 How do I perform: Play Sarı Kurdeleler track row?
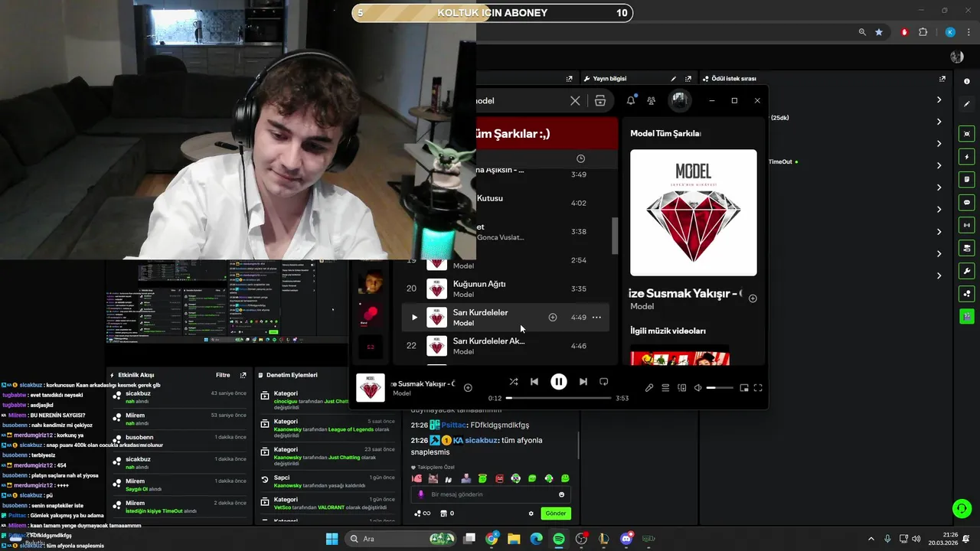tap(414, 318)
